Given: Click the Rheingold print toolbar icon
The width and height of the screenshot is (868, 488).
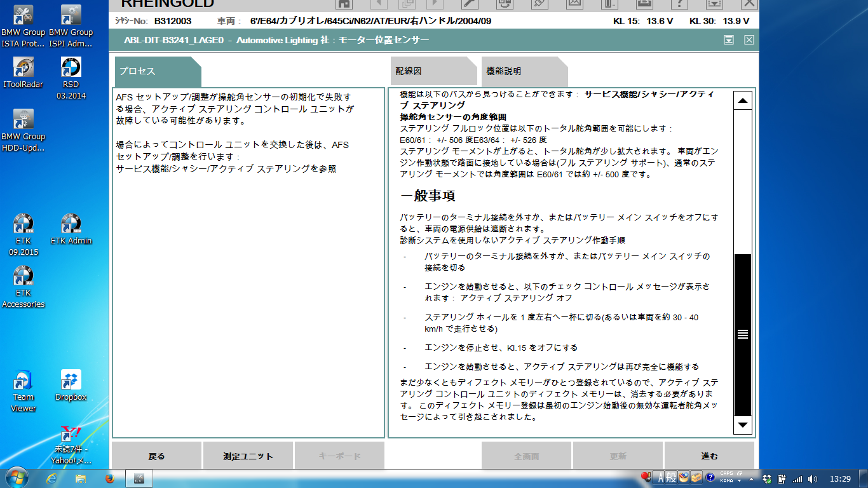Looking at the screenshot, I should [x=644, y=3].
